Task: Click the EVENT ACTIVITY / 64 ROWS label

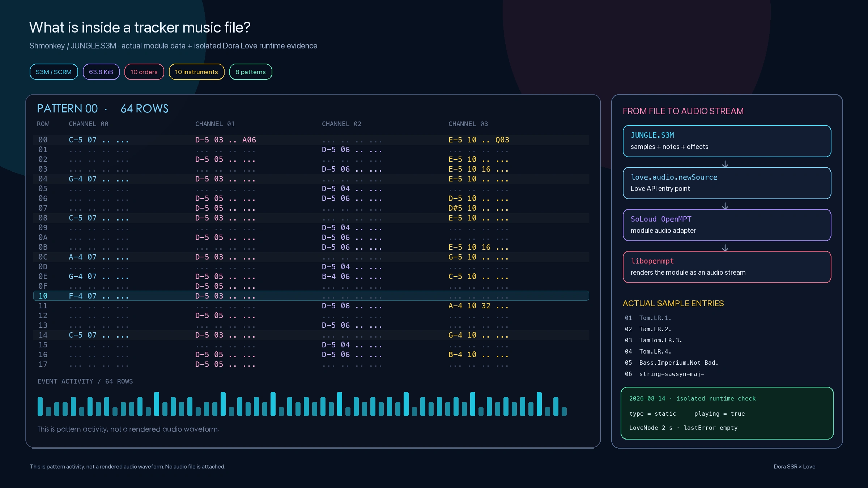Action: click(85, 381)
